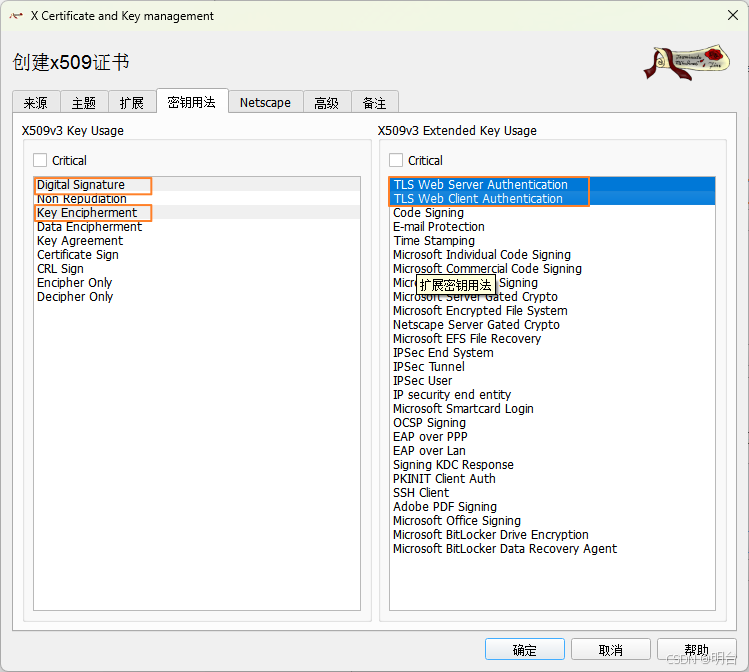The image size is (749, 672).
Task: Select E-mail Protection extended usage
Action: 552,226
